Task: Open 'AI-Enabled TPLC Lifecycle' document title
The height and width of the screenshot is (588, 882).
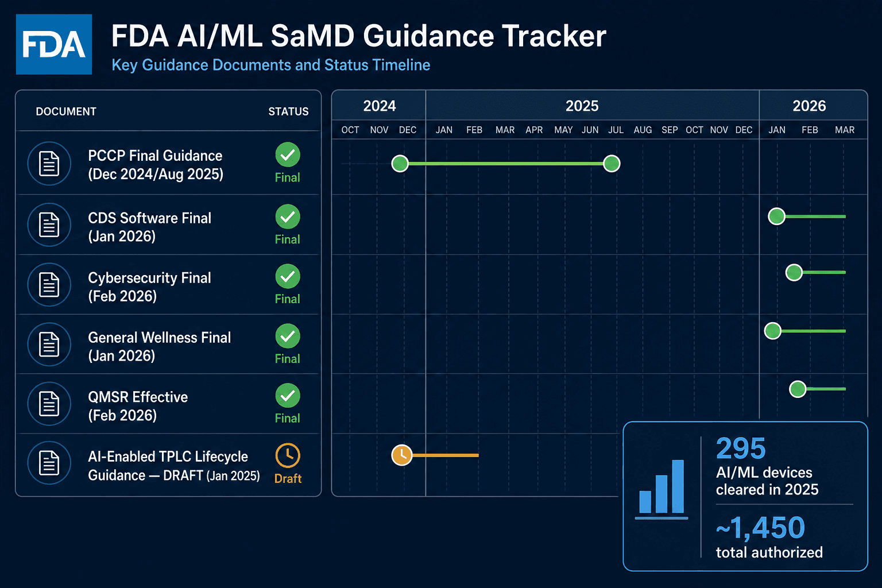Action: (x=168, y=457)
